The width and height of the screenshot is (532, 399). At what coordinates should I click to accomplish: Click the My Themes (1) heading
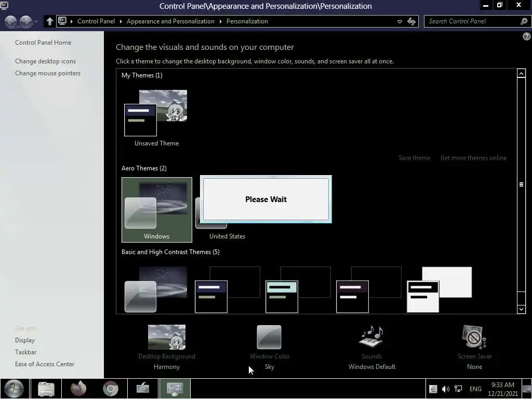[x=142, y=75]
